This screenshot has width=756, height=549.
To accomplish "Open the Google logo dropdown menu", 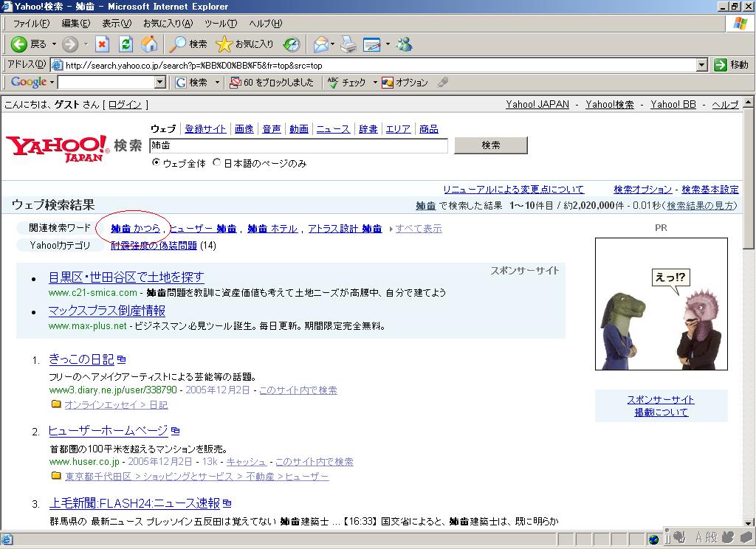I will click(x=52, y=83).
